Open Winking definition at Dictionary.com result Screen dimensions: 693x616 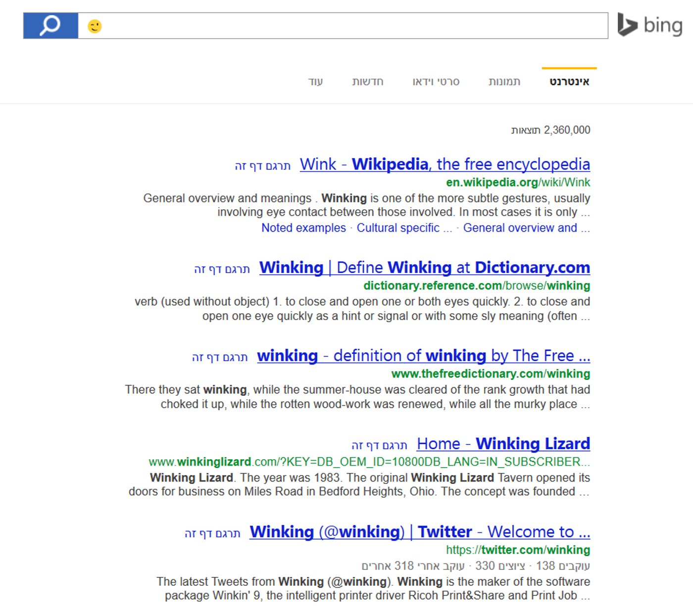[425, 268]
